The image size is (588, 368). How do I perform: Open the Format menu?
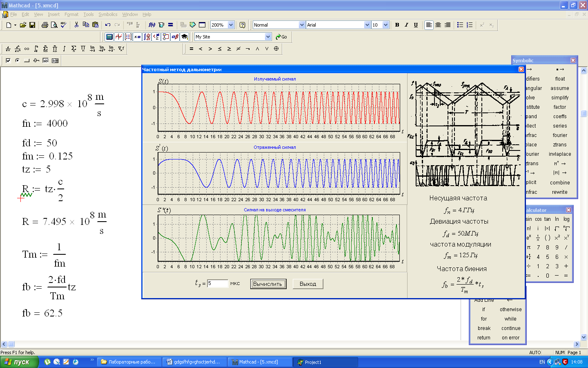pos(71,14)
